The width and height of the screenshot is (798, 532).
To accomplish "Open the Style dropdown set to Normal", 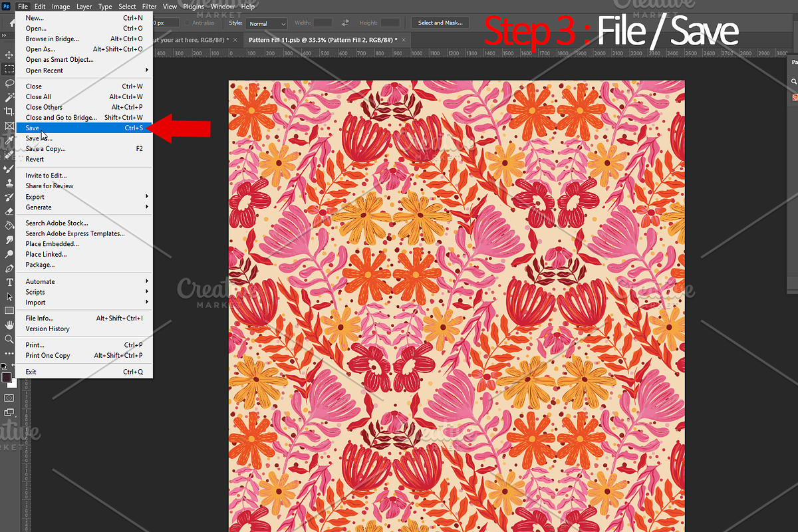I will [x=267, y=23].
